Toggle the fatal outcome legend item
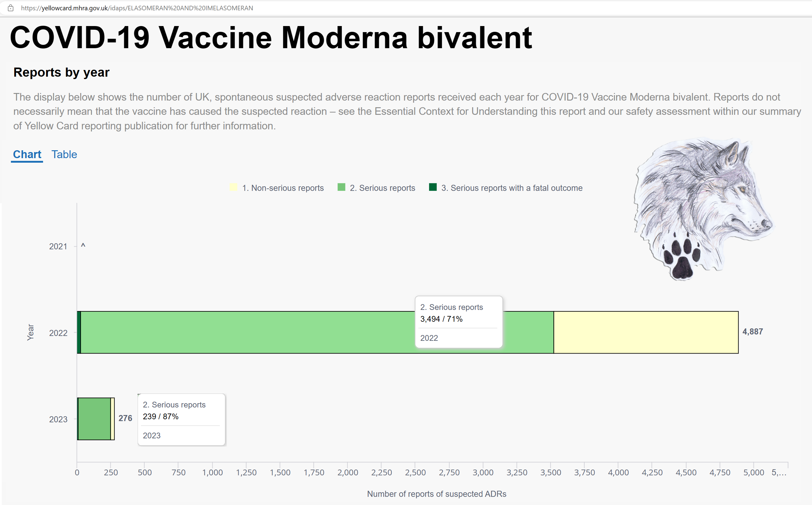Image resolution: width=812 pixels, height=505 pixels. tap(506, 188)
